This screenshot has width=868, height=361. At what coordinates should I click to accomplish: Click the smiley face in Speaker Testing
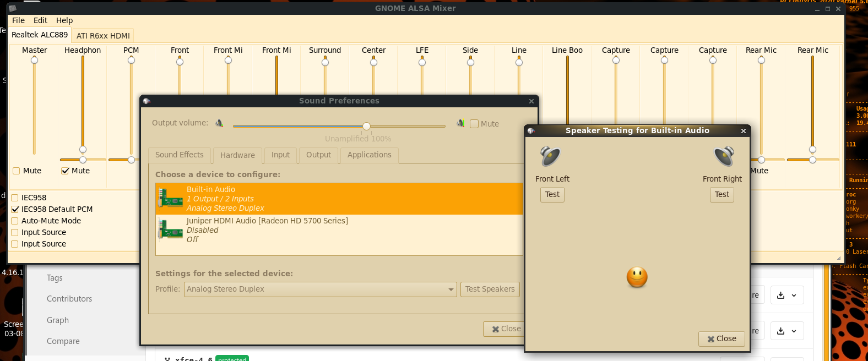(x=637, y=277)
